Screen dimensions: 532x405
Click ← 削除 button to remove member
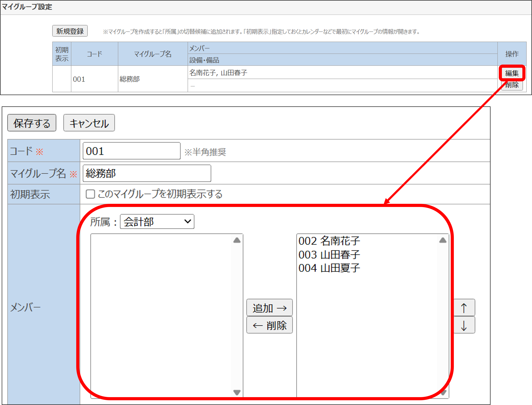[269, 325]
